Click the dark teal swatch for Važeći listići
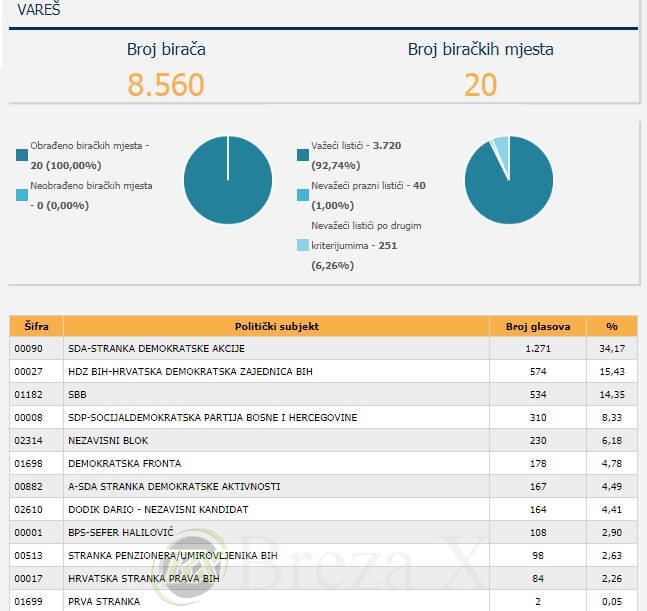This screenshot has width=647, height=611. tap(303, 154)
